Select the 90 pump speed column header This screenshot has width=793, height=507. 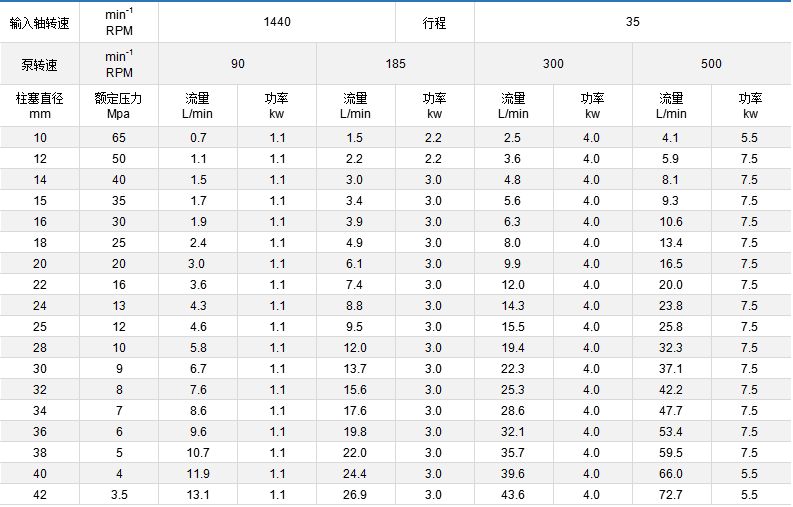click(x=237, y=64)
